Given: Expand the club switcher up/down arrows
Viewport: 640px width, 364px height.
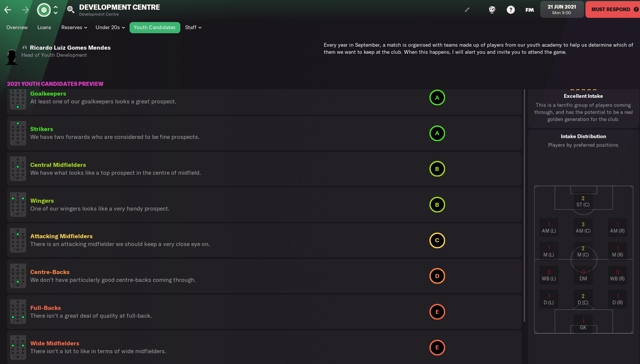Looking at the screenshot, I should click(56, 10).
